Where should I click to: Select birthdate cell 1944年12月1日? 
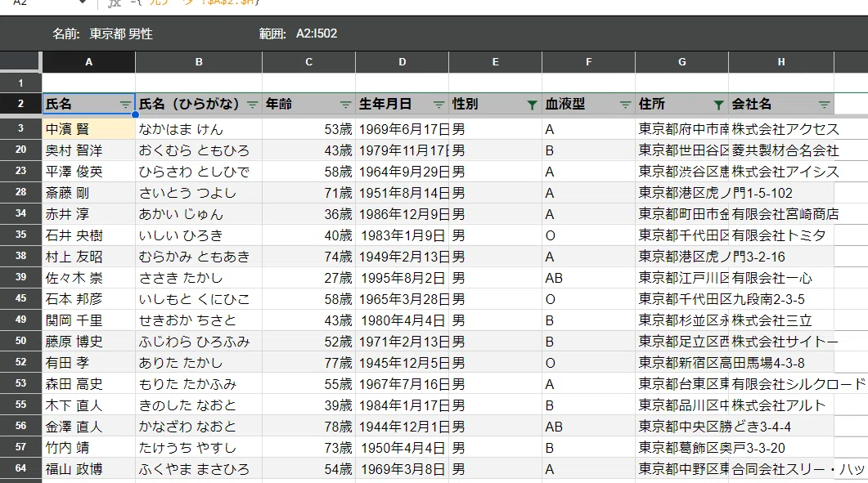click(403, 427)
